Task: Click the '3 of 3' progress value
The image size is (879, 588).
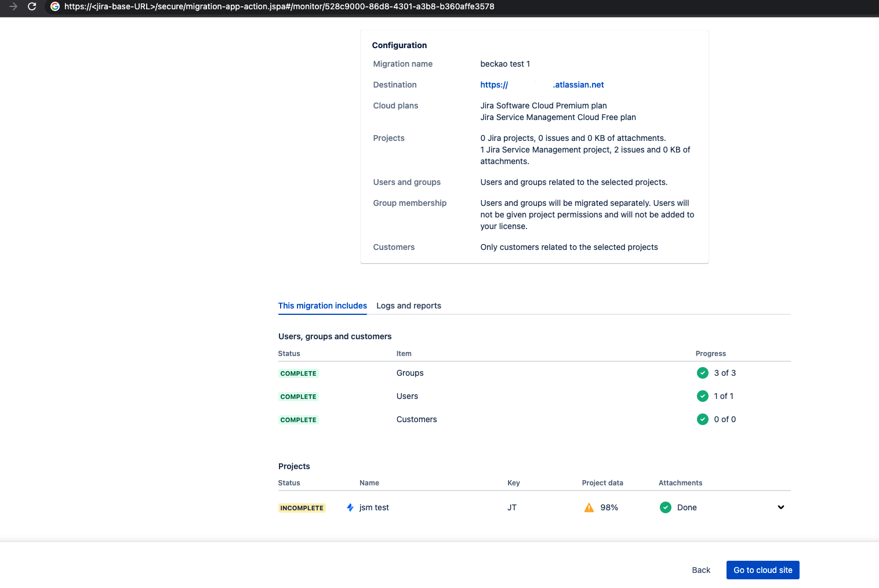Action: click(x=725, y=373)
